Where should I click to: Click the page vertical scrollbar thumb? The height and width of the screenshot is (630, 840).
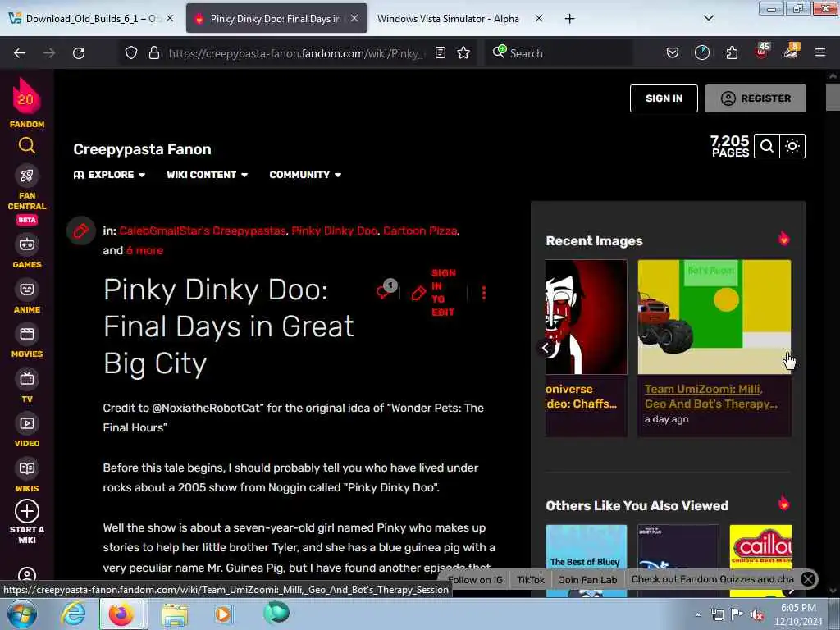833,98
